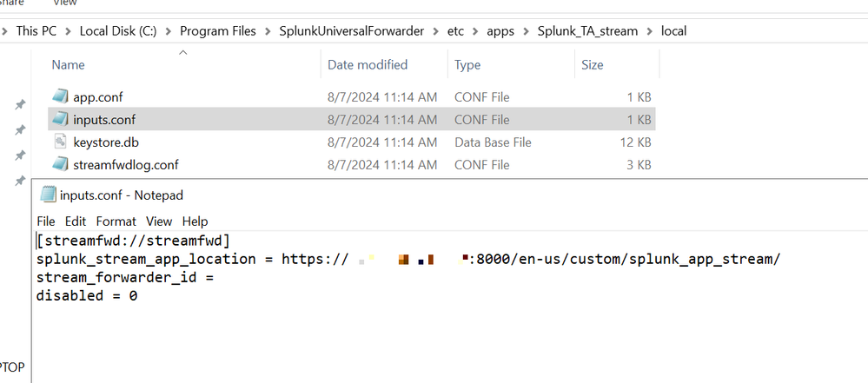Open the Notepad File menu
Screen dimensions: 868x383
coord(46,221)
